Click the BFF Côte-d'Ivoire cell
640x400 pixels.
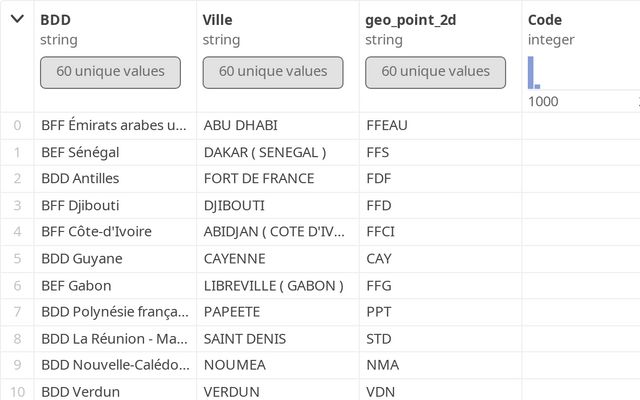click(115, 232)
